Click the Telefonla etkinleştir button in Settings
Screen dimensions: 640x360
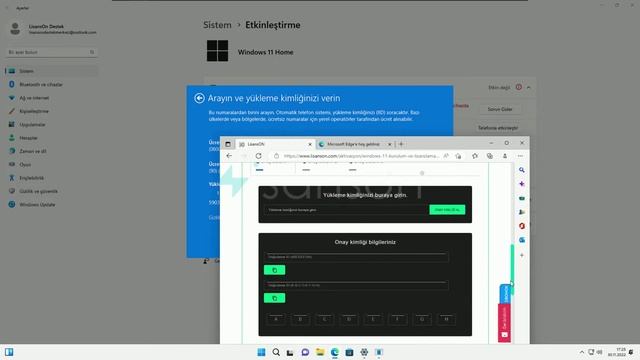pyautogui.click(x=498, y=128)
